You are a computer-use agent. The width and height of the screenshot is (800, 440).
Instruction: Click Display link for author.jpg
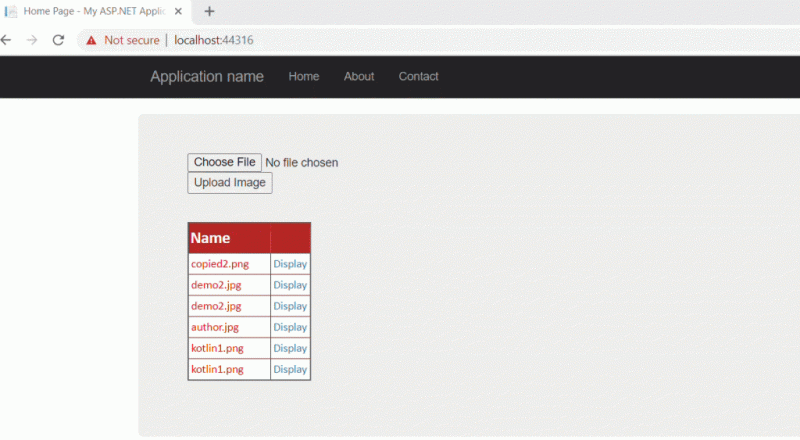tap(290, 327)
